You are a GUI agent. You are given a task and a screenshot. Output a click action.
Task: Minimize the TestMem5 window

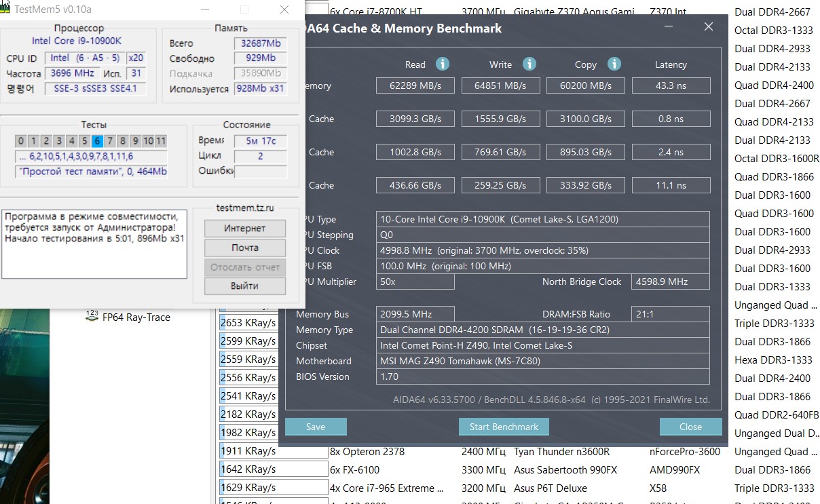coord(205,9)
